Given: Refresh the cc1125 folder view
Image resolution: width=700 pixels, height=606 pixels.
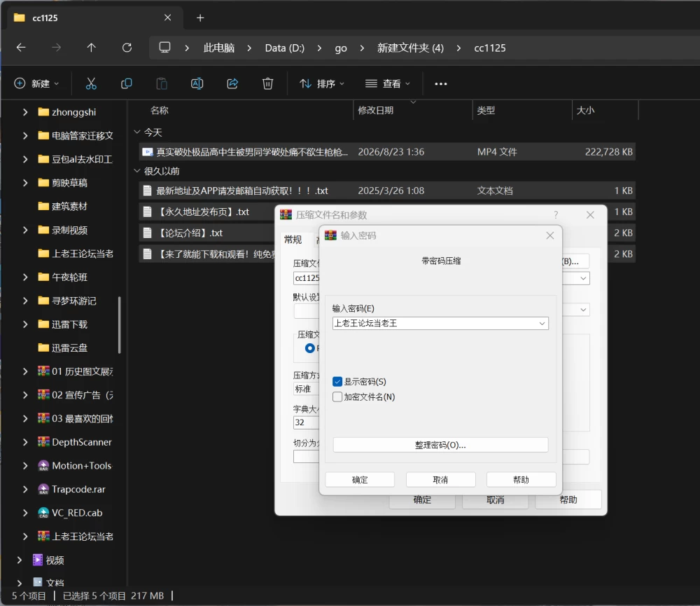Looking at the screenshot, I should (127, 48).
